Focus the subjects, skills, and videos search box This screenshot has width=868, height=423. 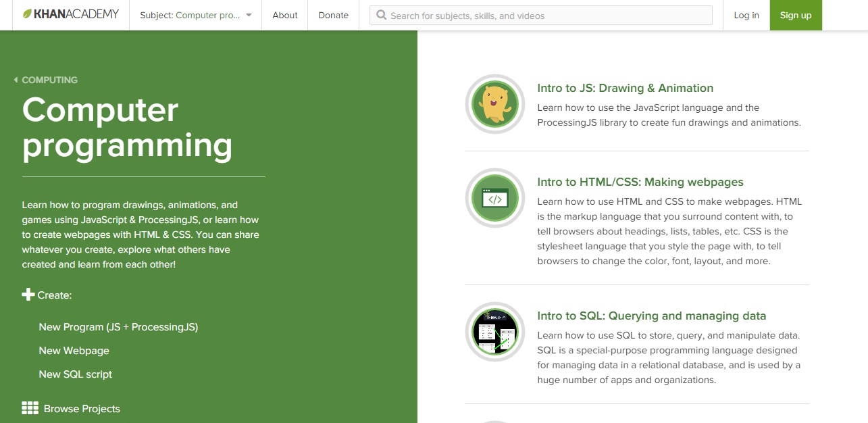pyautogui.click(x=540, y=15)
